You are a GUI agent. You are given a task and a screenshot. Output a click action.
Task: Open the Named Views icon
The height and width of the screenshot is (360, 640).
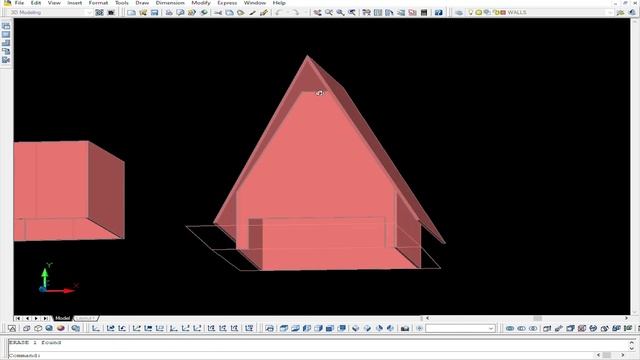click(269, 328)
